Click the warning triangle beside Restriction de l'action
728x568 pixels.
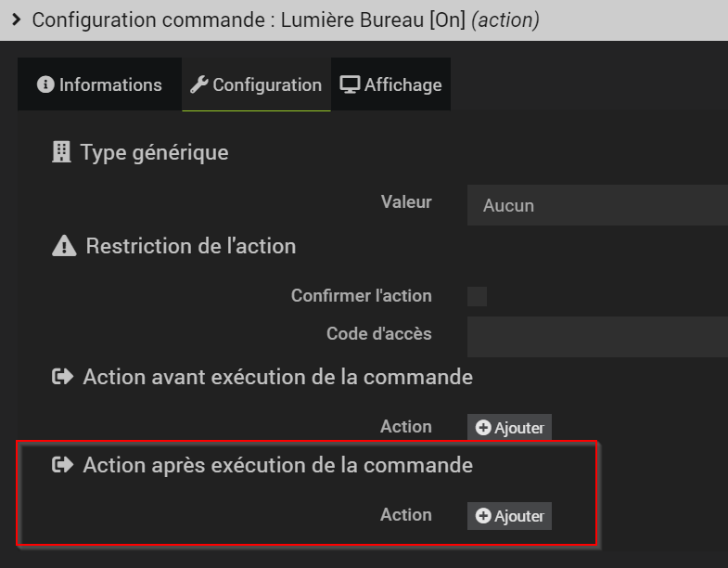tap(64, 246)
